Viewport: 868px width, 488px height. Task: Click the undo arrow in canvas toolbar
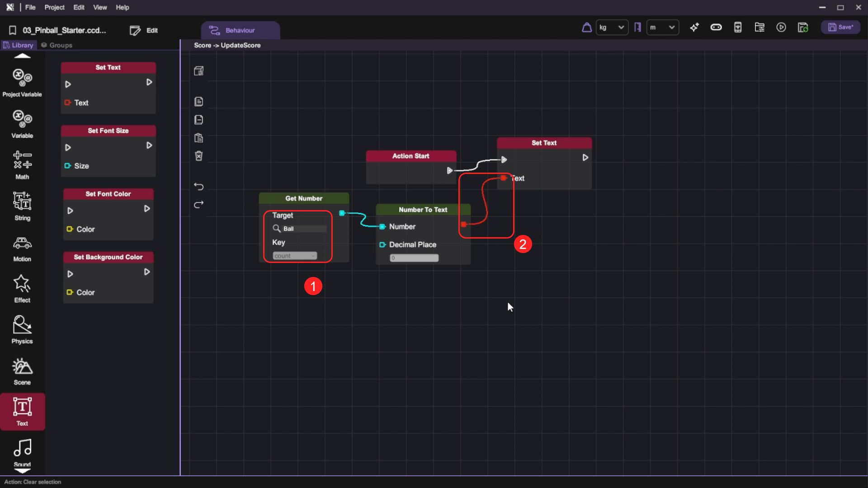[x=198, y=186]
